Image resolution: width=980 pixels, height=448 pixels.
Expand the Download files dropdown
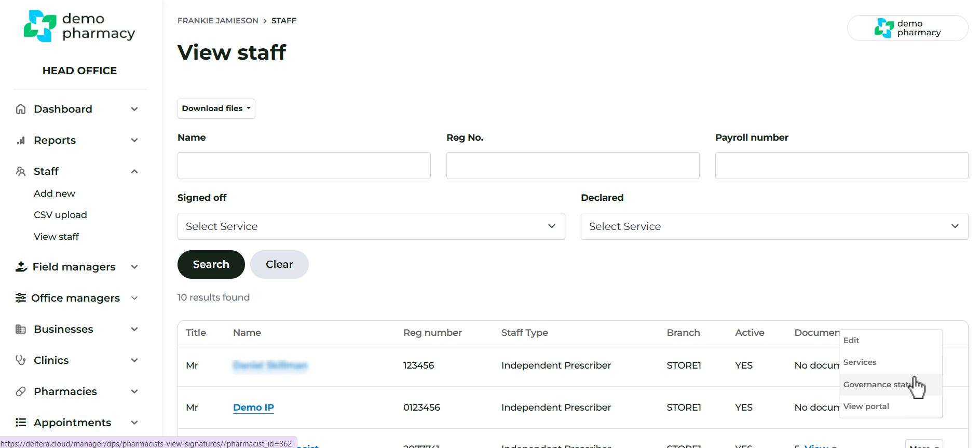216,108
